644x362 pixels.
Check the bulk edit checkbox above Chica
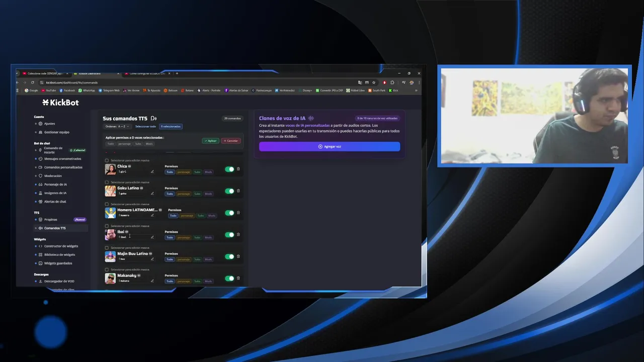click(107, 160)
